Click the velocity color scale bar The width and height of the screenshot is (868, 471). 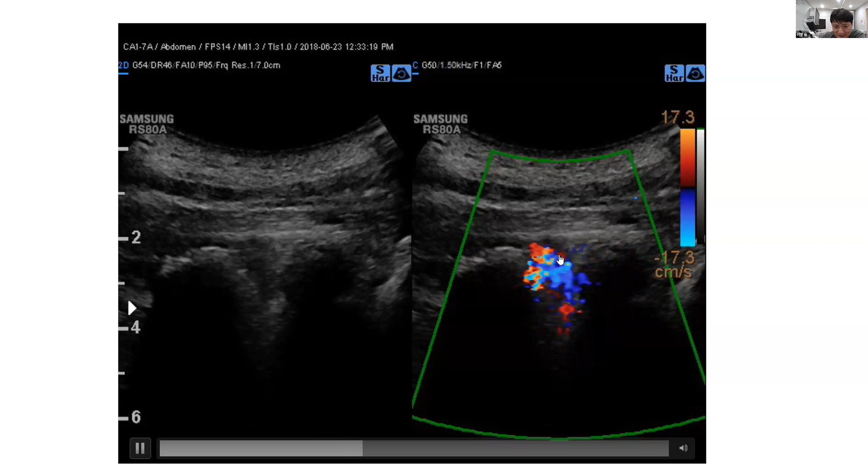688,188
